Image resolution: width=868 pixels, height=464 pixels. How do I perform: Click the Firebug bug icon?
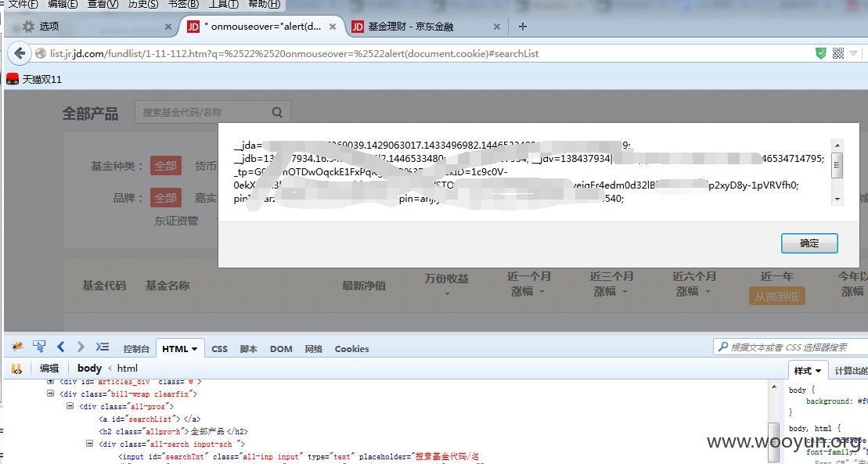18,347
